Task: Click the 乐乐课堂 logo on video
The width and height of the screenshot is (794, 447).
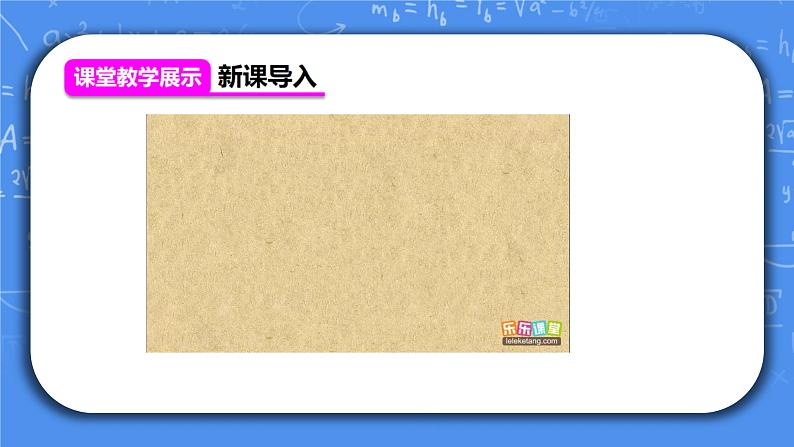Action: pyautogui.click(x=530, y=327)
